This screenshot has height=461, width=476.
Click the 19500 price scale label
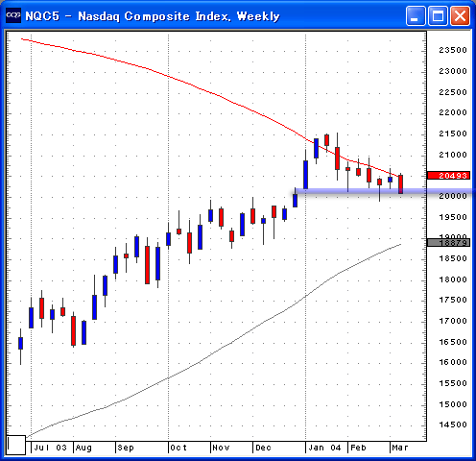click(453, 217)
